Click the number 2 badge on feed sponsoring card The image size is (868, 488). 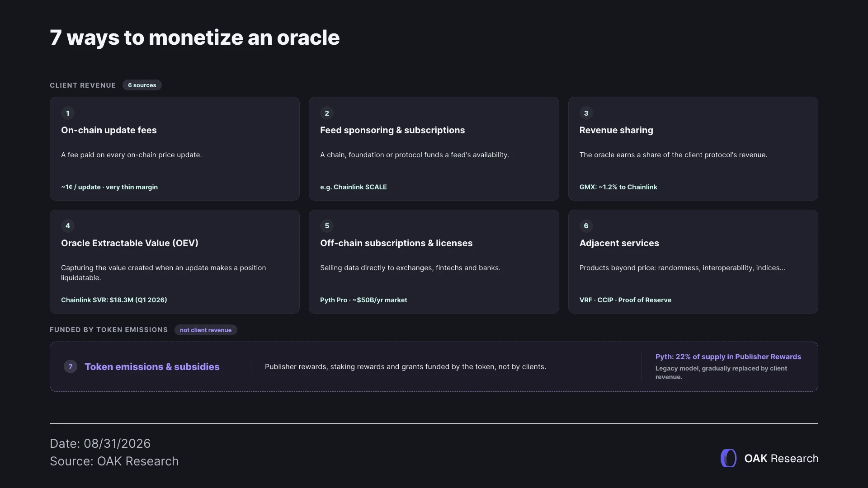tap(327, 113)
